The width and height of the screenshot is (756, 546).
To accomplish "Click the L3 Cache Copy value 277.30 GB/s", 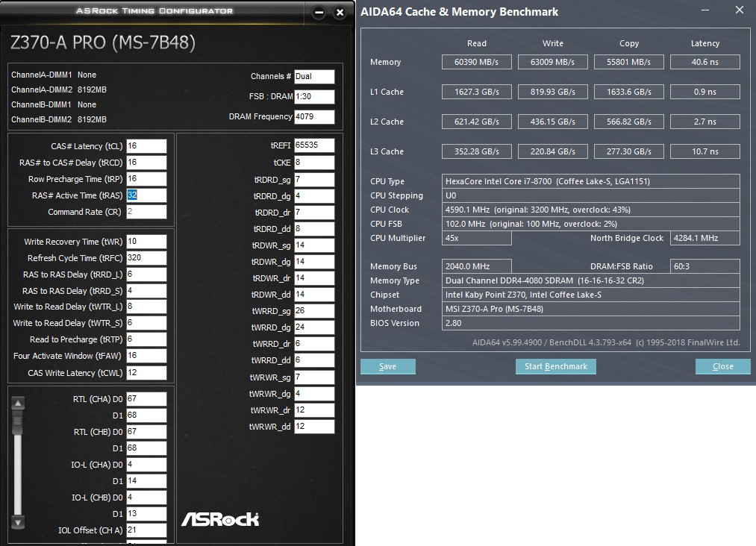I will click(628, 152).
